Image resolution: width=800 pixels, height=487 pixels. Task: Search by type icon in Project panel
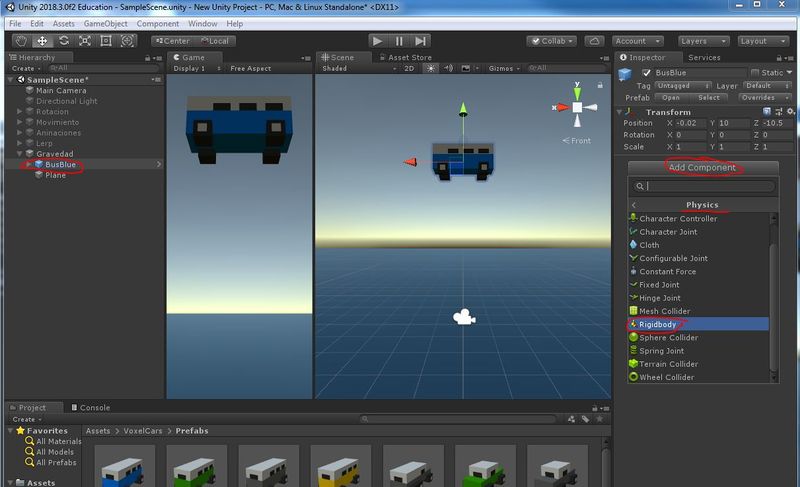pos(571,419)
